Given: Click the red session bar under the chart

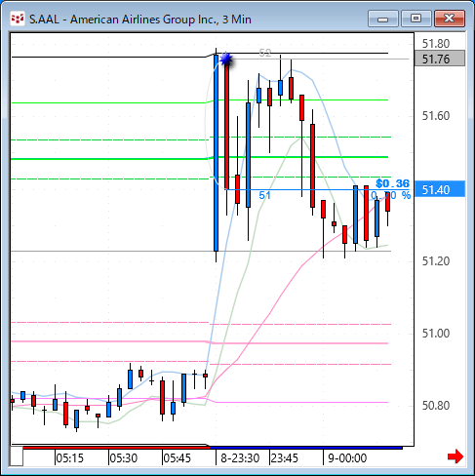Looking at the screenshot, I should click(x=116, y=448).
